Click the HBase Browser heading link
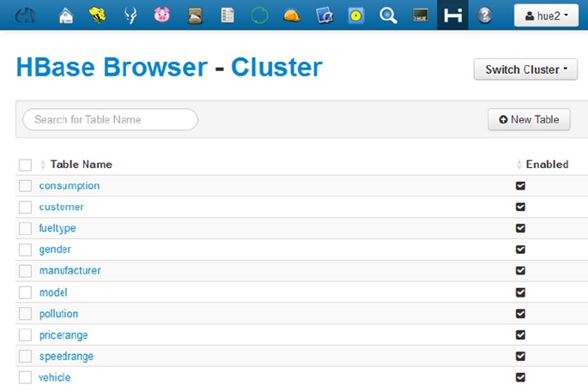588x391 pixels. (112, 68)
